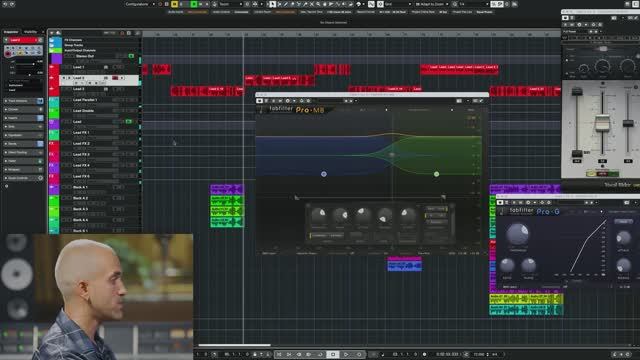
Task: Click the Pro-MB plugin bypass button in window header
Action: point(260,101)
